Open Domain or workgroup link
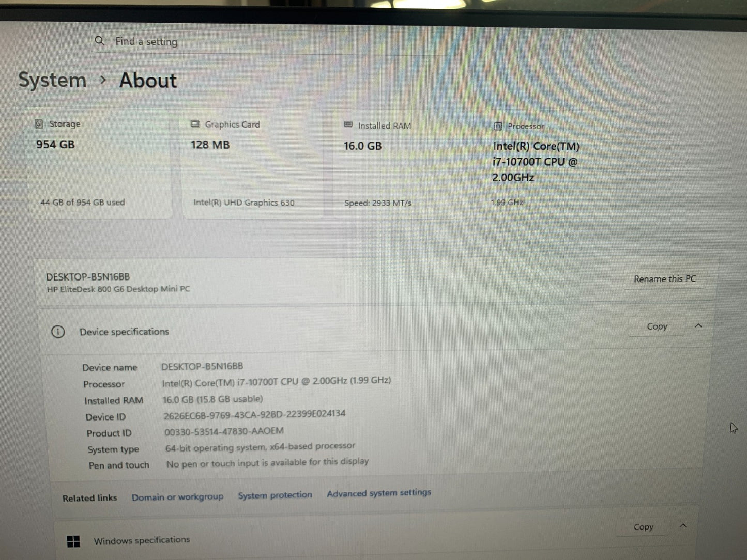The width and height of the screenshot is (747, 560). click(177, 497)
